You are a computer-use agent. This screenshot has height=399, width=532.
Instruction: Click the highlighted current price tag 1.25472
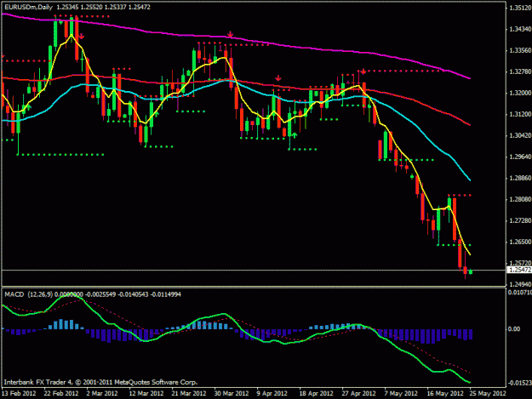(519, 270)
